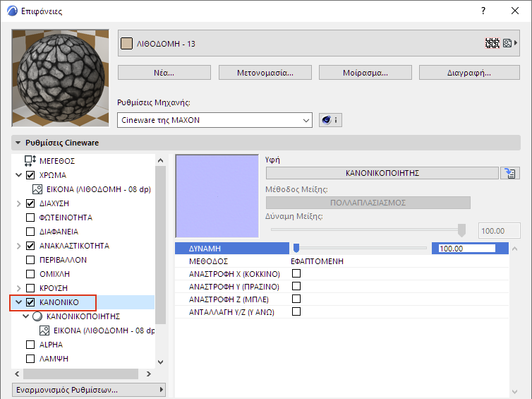Check ΑΝΑΣΤΡΟΦΗ Χ (ΚΟΚΚΙΝΟ) option

click(296, 273)
